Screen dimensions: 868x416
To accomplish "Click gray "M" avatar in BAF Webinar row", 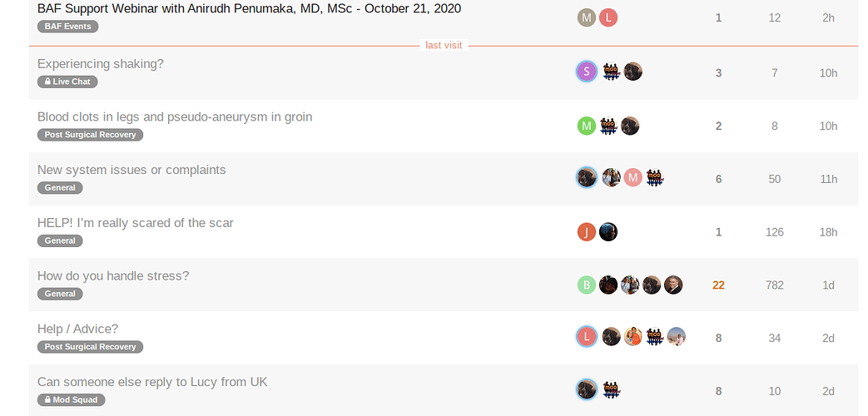I will 587,18.
